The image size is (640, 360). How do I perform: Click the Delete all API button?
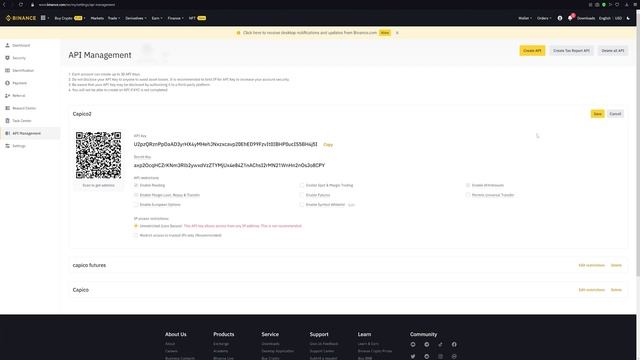(613, 51)
